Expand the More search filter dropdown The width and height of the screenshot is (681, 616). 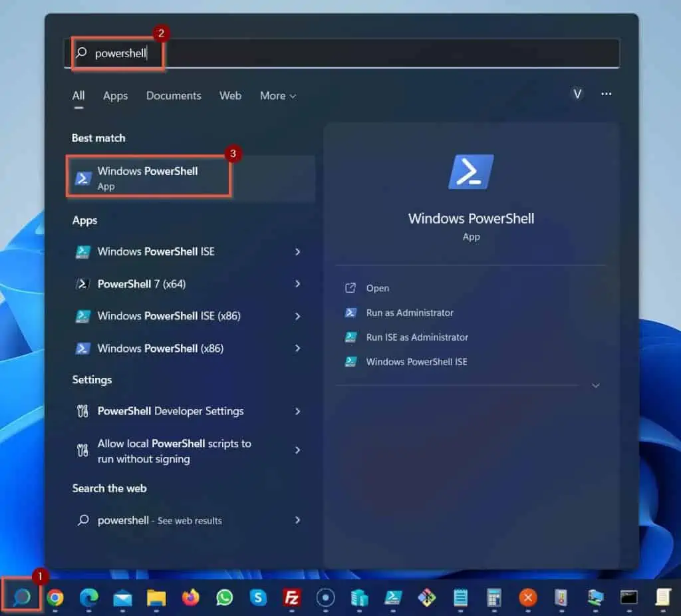point(277,96)
